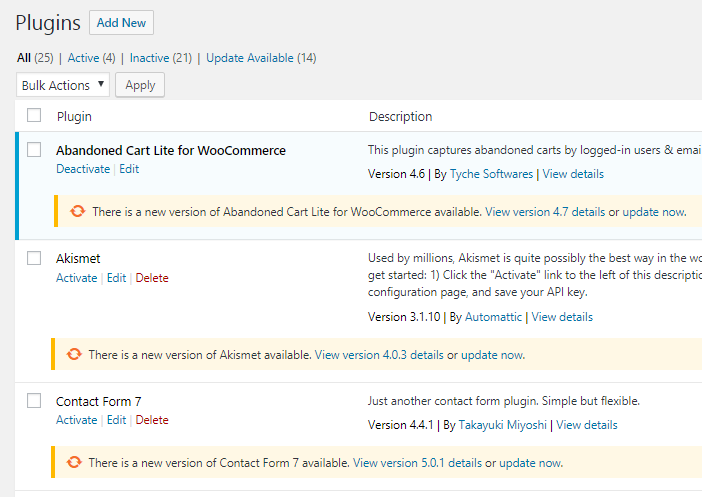702x497 pixels.
Task: Activate the Akismet plugin
Action: [77, 278]
